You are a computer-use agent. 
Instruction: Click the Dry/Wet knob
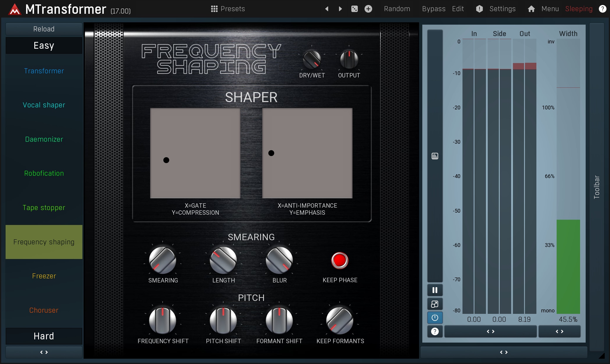[312, 59]
